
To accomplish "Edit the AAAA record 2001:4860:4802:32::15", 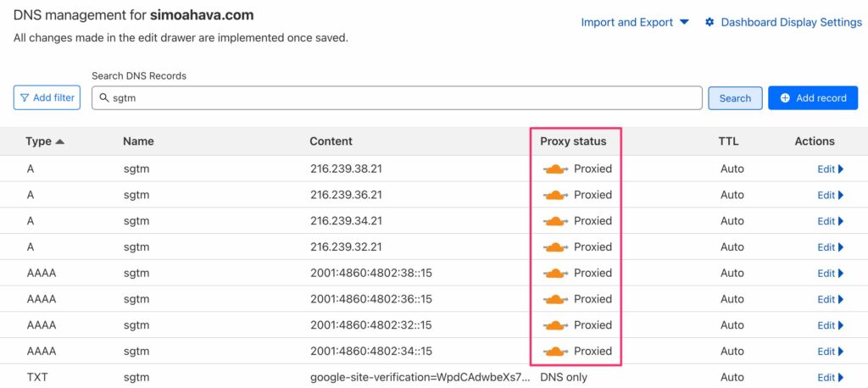I will 831,325.
